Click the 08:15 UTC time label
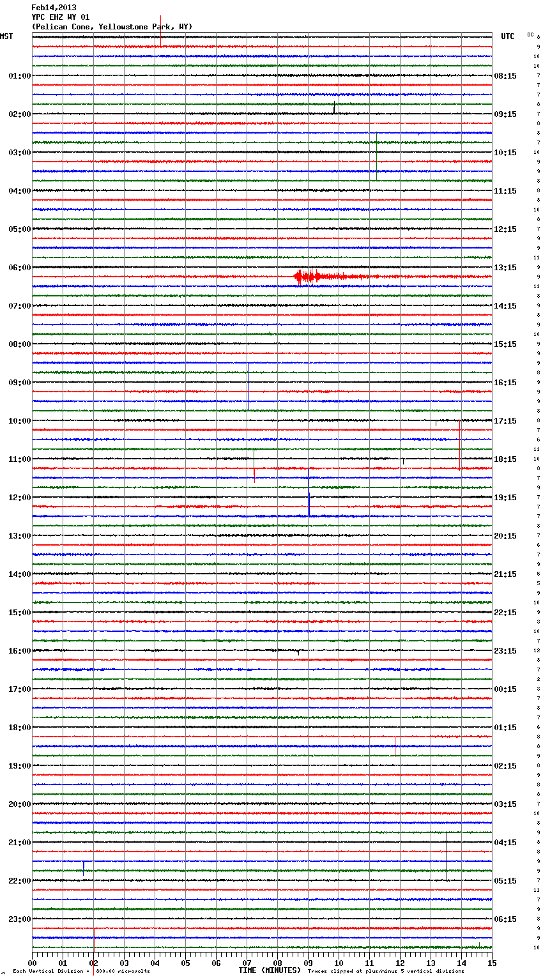The height and width of the screenshot is (980, 543). pos(505,76)
